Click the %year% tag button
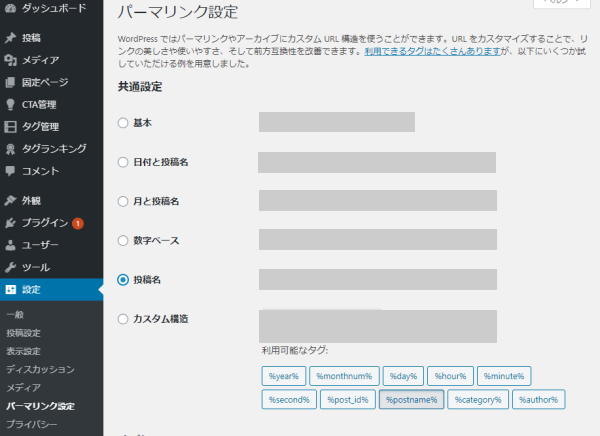This screenshot has width=600, height=436. point(283,375)
